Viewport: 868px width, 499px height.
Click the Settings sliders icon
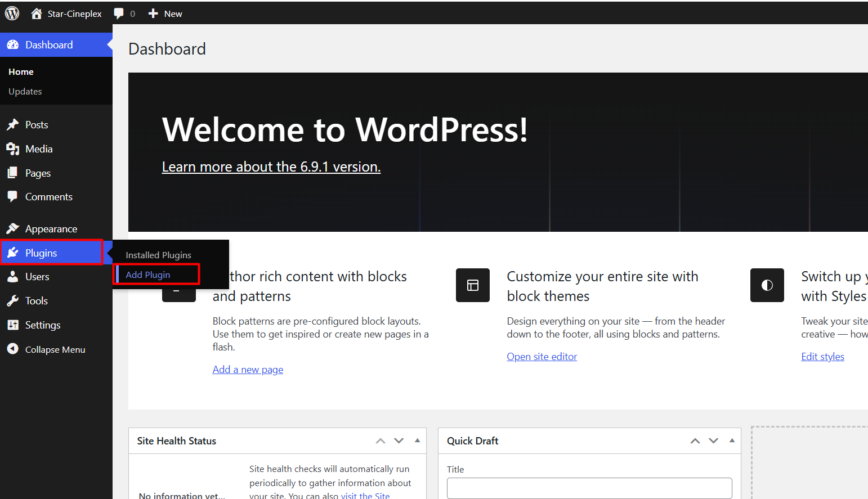13,325
